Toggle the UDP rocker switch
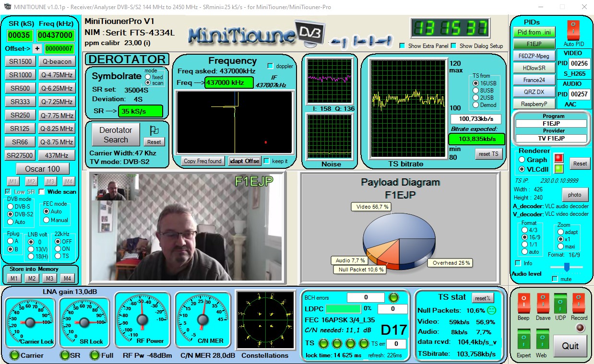594x364 pixels. pyautogui.click(x=560, y=303)
